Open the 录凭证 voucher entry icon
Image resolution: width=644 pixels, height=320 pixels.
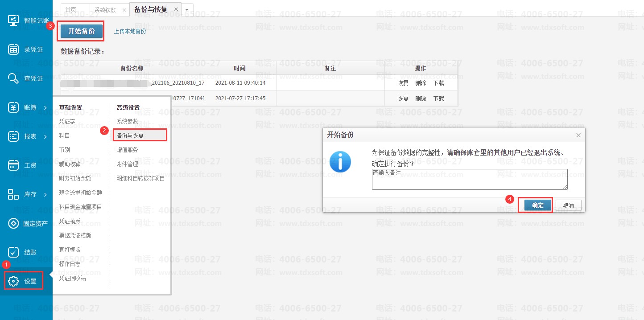(x=14, y=49)
